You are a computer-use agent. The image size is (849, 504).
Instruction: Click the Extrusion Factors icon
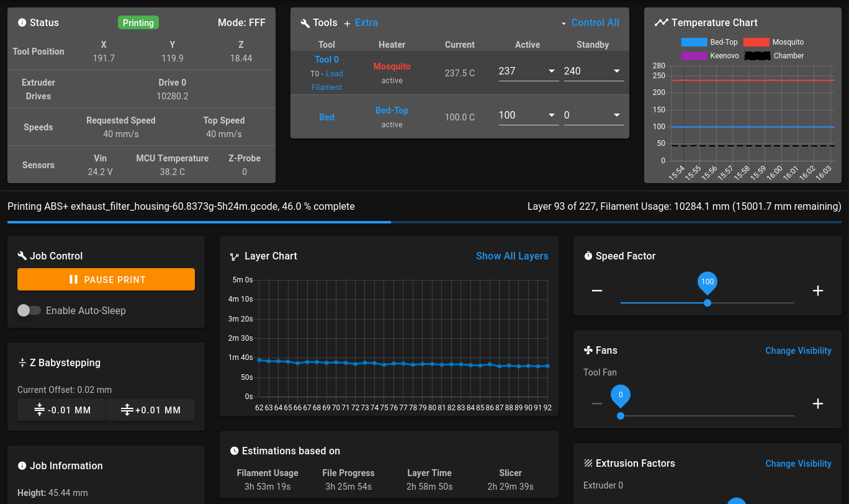pos(588,463)
